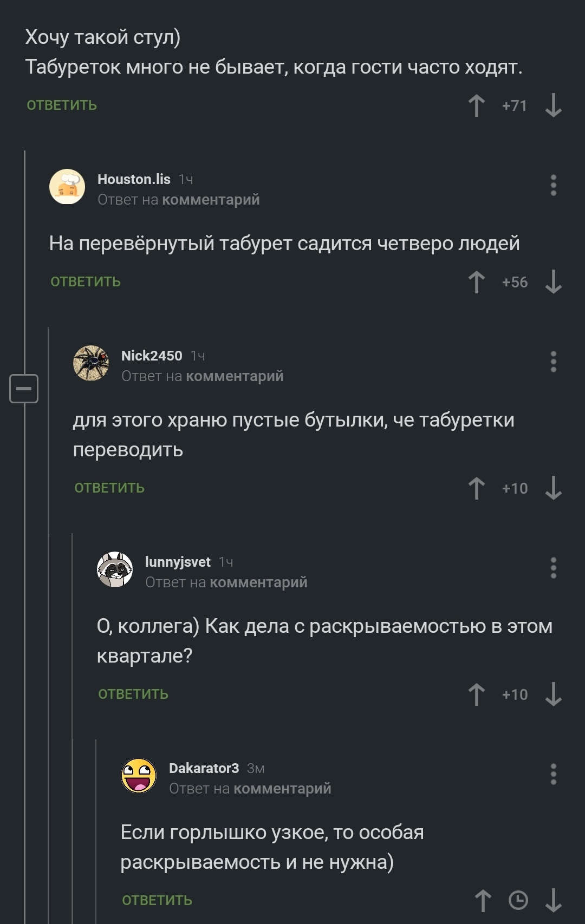This screenshot has height=924, width=585.
Task: Upvote the Houston.lis comment
Action: pyautogui.click(x=477, y=282)
